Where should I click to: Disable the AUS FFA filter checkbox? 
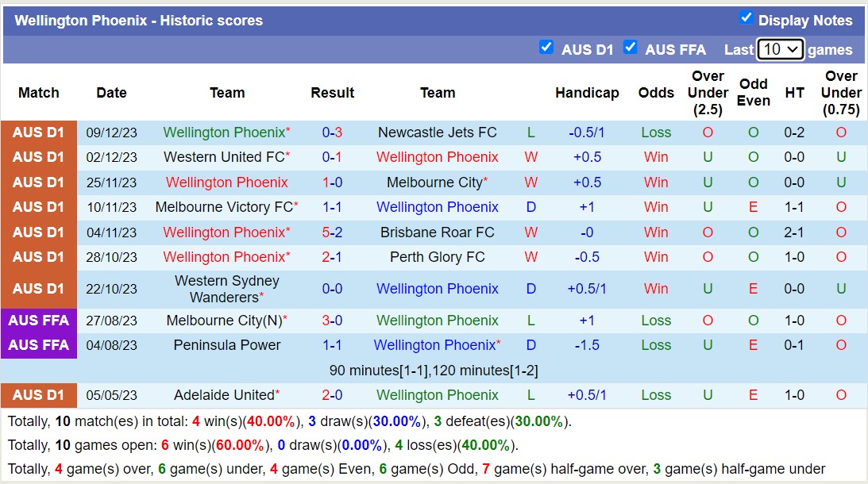[x=631, y=48]
